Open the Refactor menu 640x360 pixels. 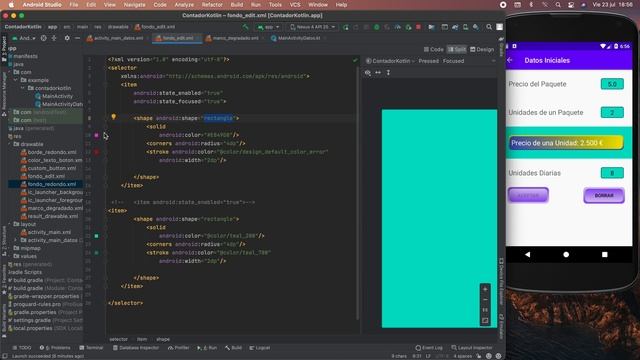(x=212, y=5)
